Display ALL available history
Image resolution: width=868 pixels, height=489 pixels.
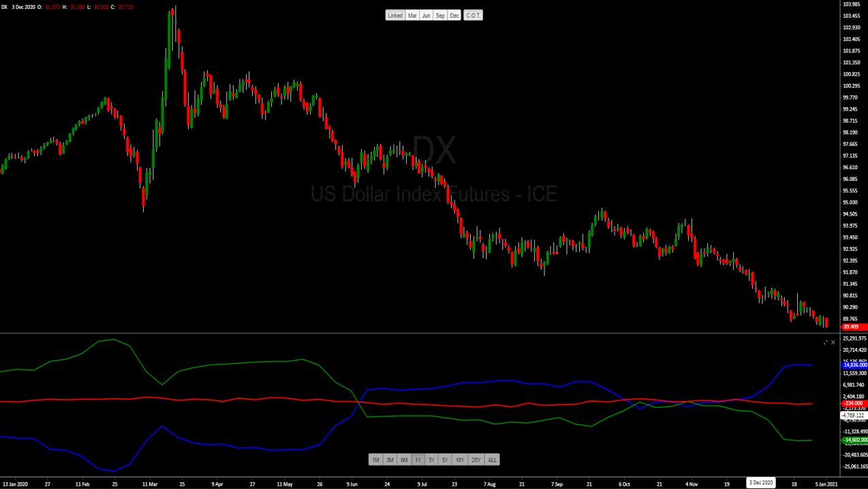click(492, 460)
